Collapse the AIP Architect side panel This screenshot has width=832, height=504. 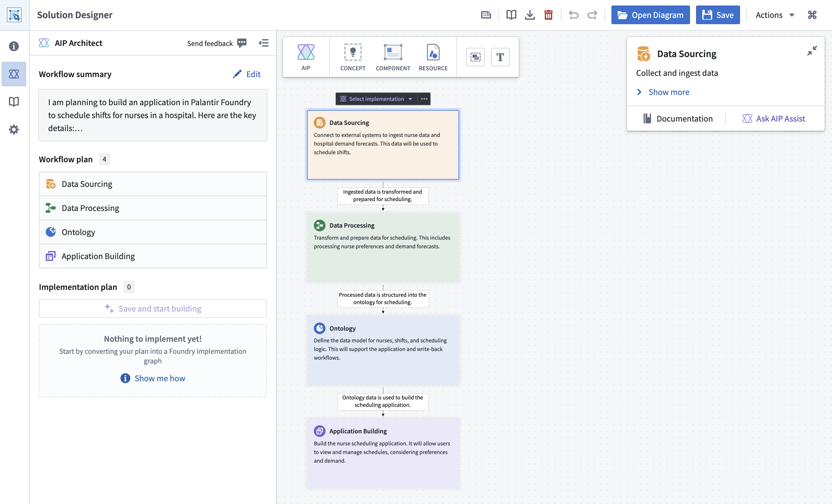264,43
